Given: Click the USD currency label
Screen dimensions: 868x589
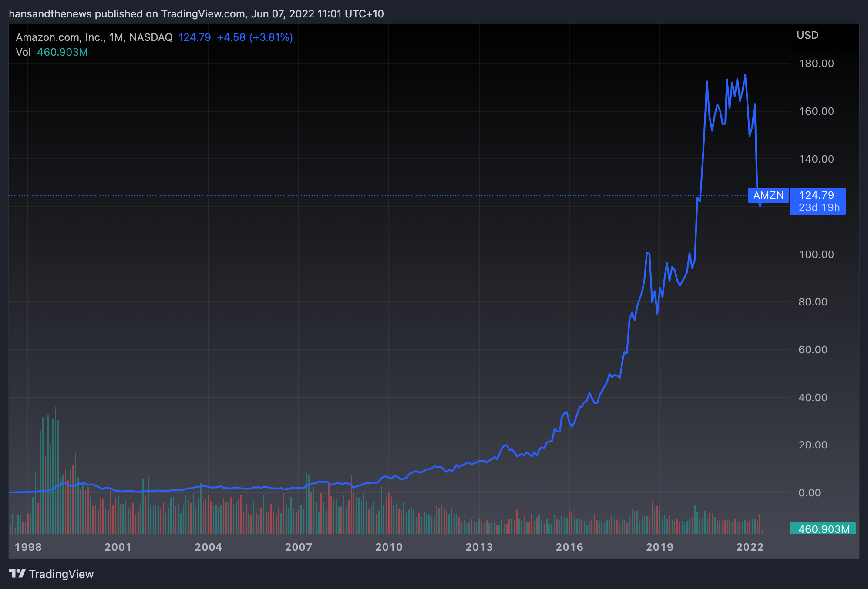Looking at the screenshot, I should [807, 35].
